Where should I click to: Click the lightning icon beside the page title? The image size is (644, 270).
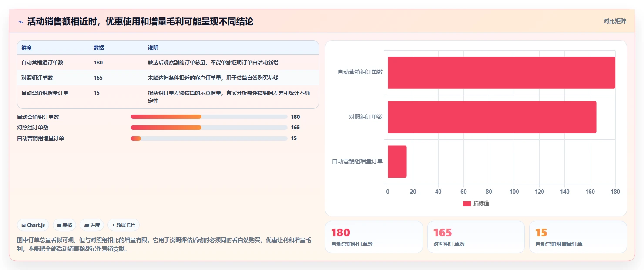click(21, 22)
